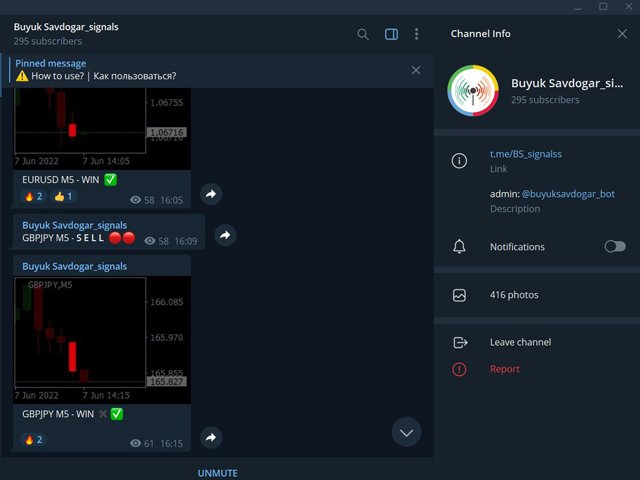This screenshot has height=480, width=640.
Task: Open the @buyuksavdogar_bot admin link
Action: click(x=568, y=194)
